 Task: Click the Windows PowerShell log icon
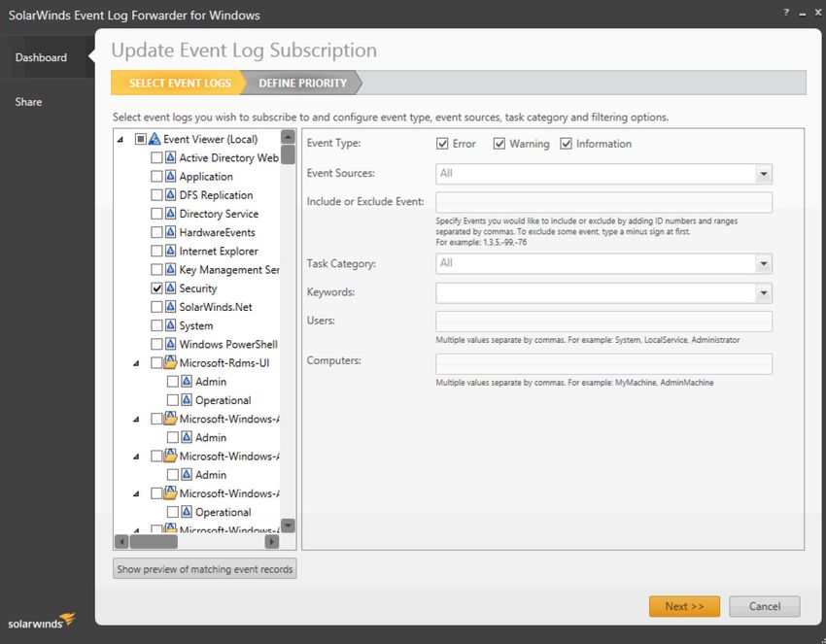pyautogui.click(x=171, y=345)
